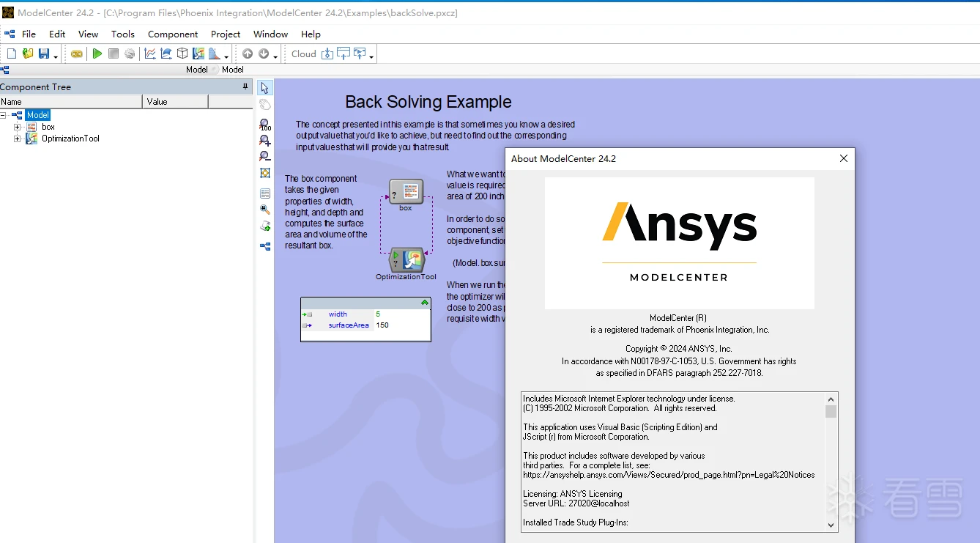Close the About ModelCenter 24.2 dialog
The image size is (980, 543).
point(843,158)
